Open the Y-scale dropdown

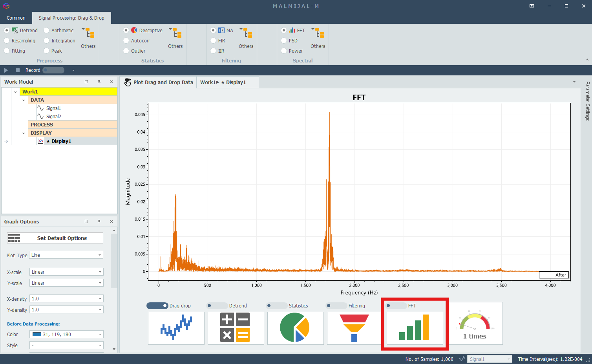tap(66, 283)
